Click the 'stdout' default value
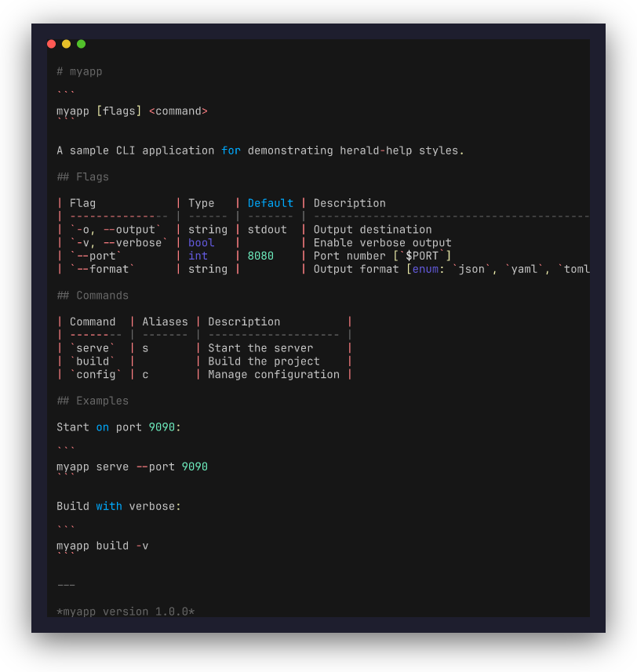Image resolution: width=637 pixels, height=672 pixels. coord(267,230)
